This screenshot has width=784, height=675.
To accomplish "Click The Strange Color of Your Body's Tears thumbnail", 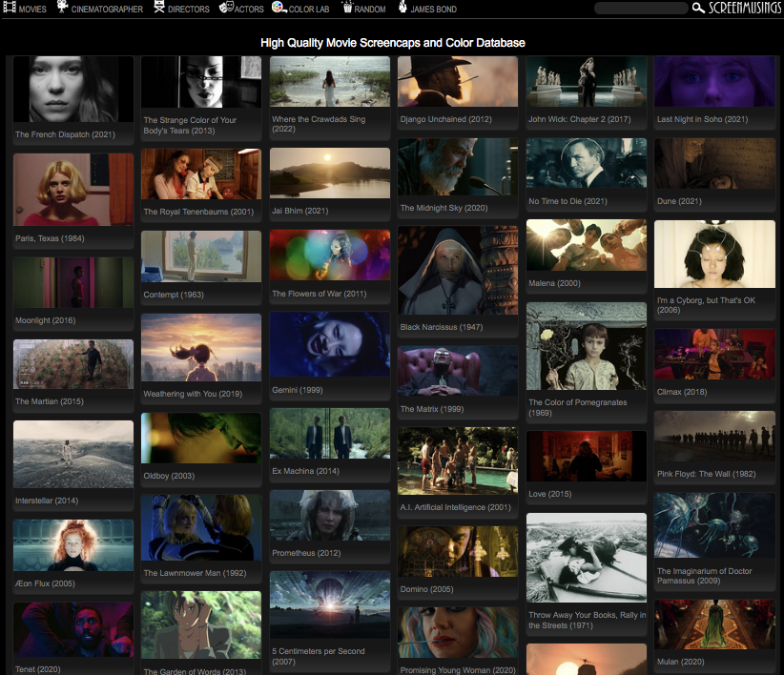I will [201, 82].
